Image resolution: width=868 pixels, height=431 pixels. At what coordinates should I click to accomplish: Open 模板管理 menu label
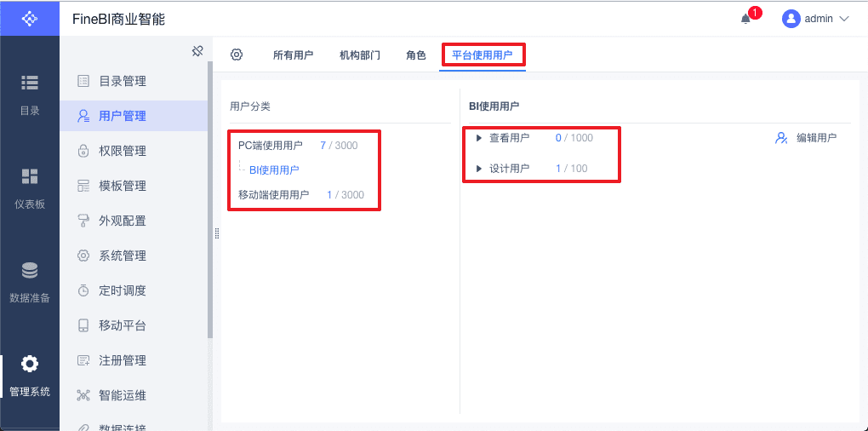[123, 187]
